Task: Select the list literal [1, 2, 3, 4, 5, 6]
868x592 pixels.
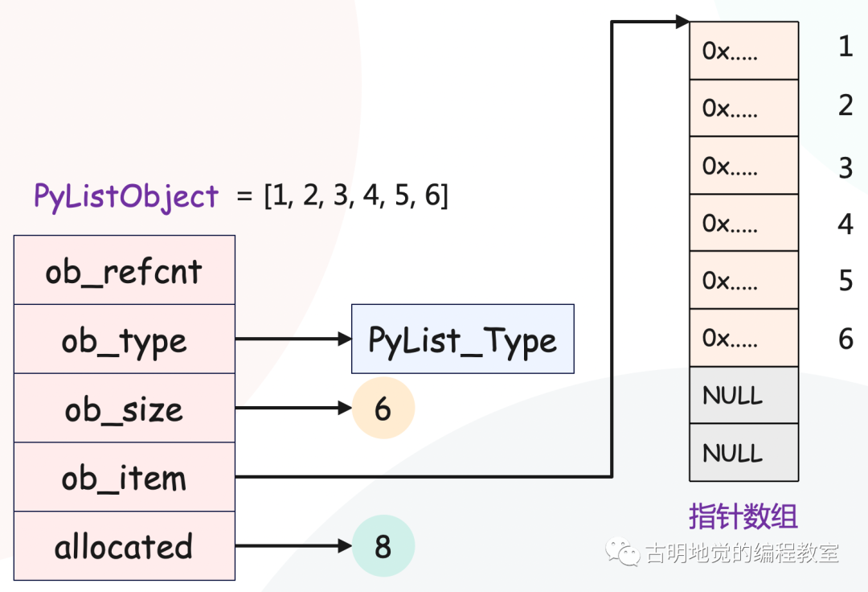Action: (356, 195)
